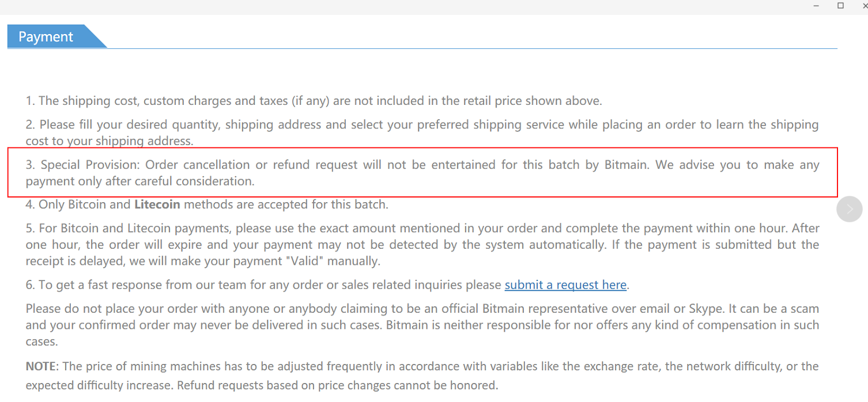
Task: Click the 'Special Provision:' phrase in item 3
Action: click(90, 165)
